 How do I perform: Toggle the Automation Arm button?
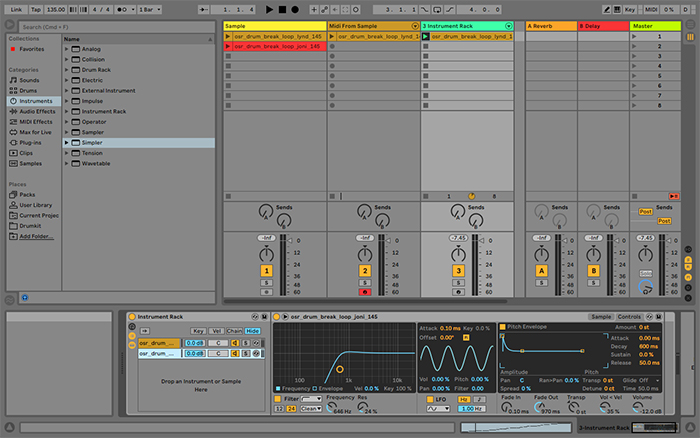325,9
